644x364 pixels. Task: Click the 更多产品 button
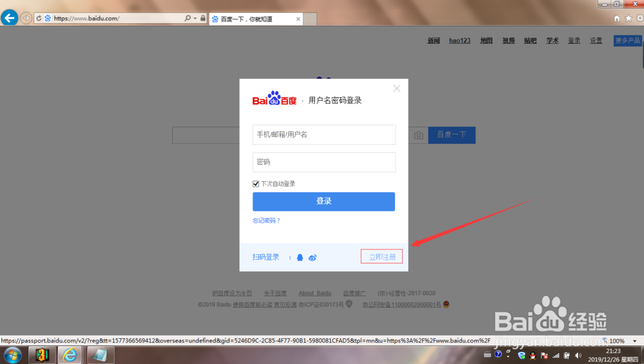pos(627,40)
